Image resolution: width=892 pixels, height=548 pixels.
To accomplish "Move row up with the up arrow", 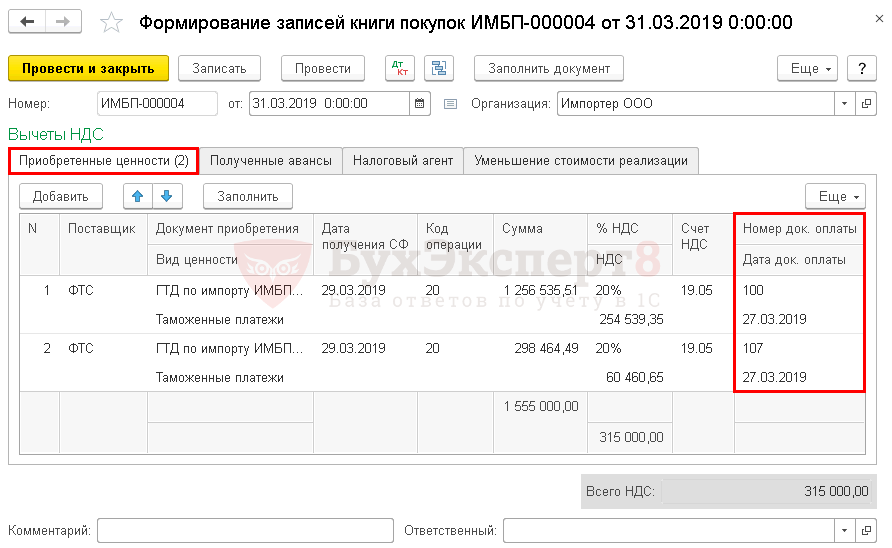I will click(x=138, y=196).
